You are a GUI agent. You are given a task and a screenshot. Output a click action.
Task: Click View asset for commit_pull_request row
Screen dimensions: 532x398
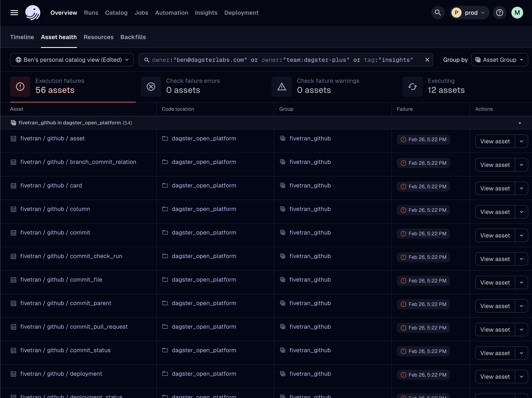point(495,330)
